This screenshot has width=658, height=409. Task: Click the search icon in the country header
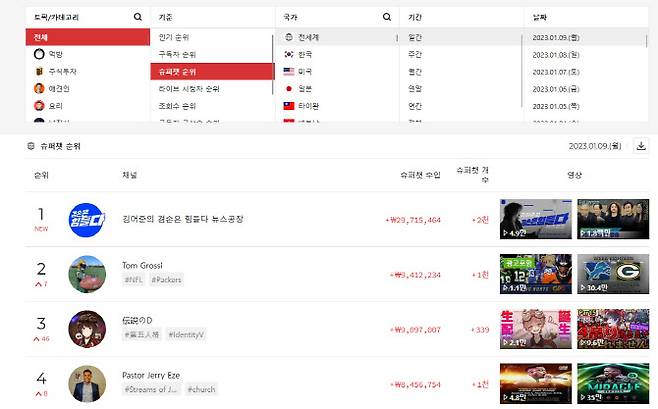coord(387,18)
